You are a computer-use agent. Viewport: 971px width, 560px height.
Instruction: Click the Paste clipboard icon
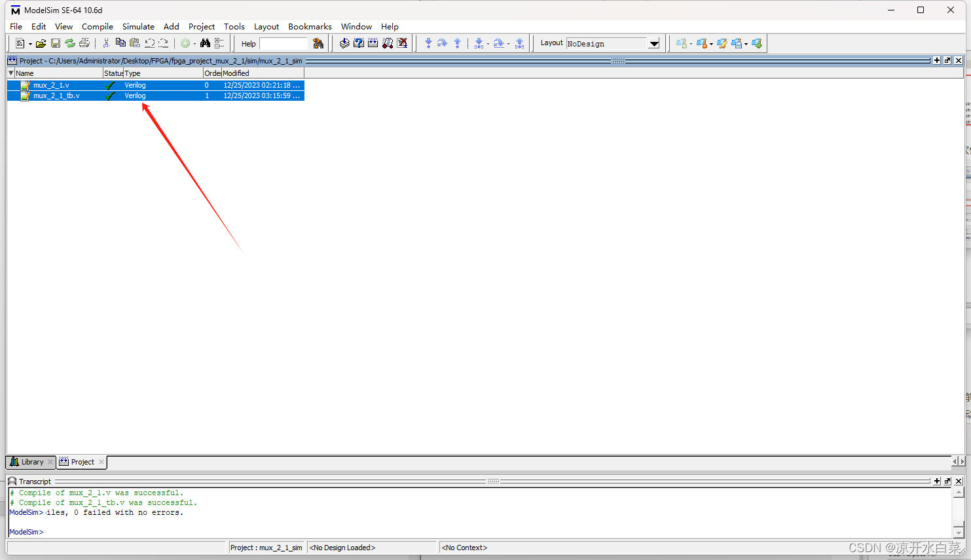pos(135,43)
